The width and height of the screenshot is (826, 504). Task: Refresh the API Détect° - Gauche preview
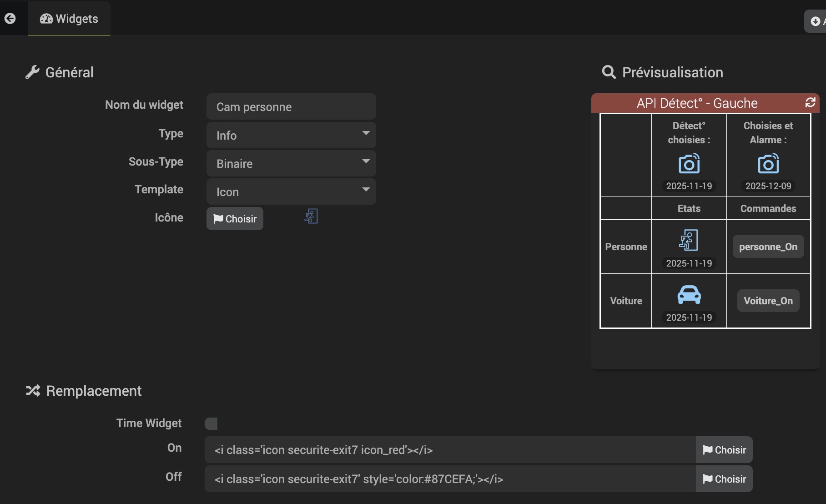click(810, 102)
